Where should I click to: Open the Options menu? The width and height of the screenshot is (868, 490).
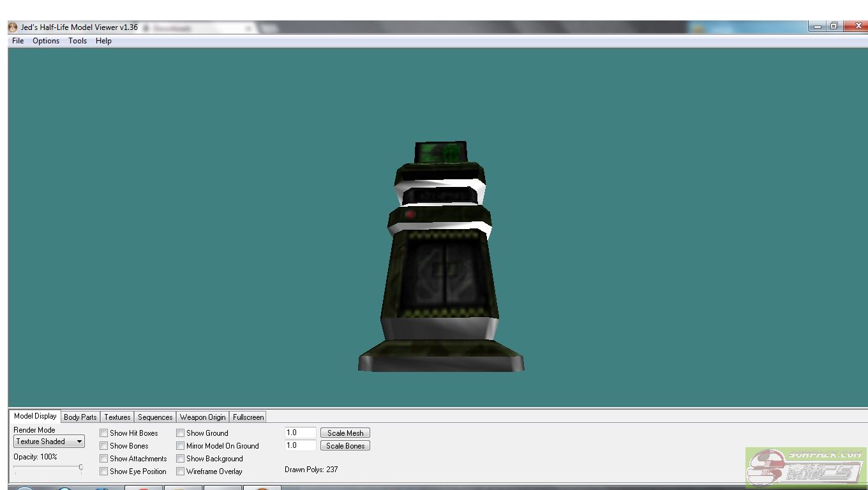[46, 41]
